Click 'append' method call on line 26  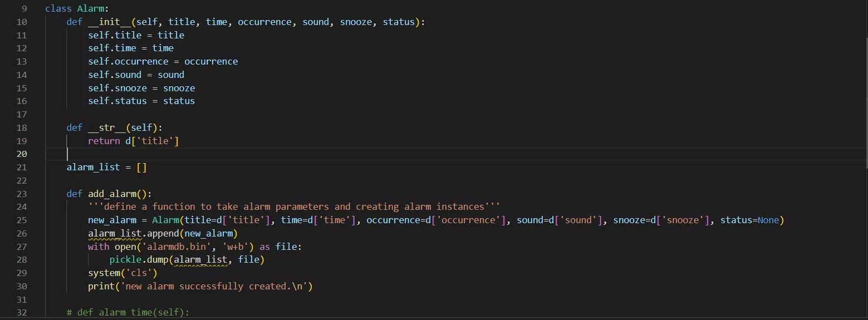coord(163,233)
